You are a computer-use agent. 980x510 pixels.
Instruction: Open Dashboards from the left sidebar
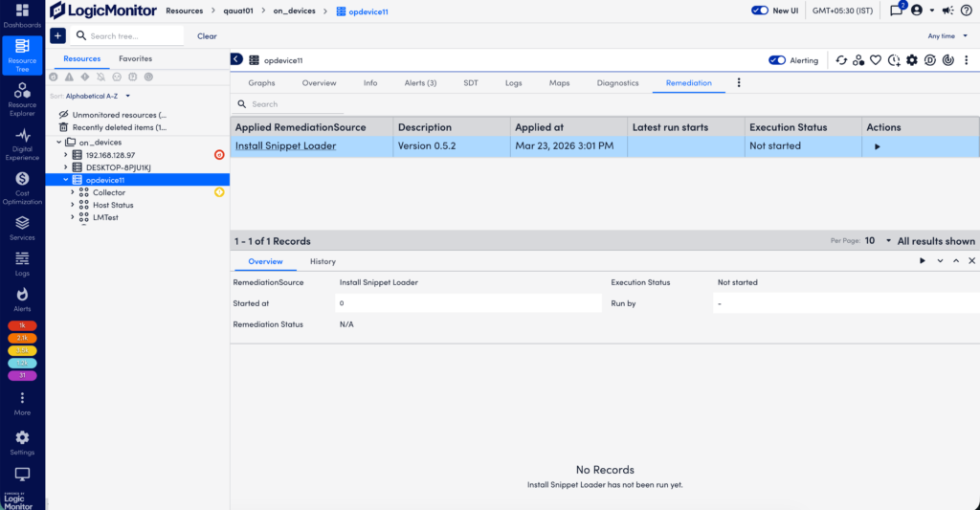click(x=22, y=15)
